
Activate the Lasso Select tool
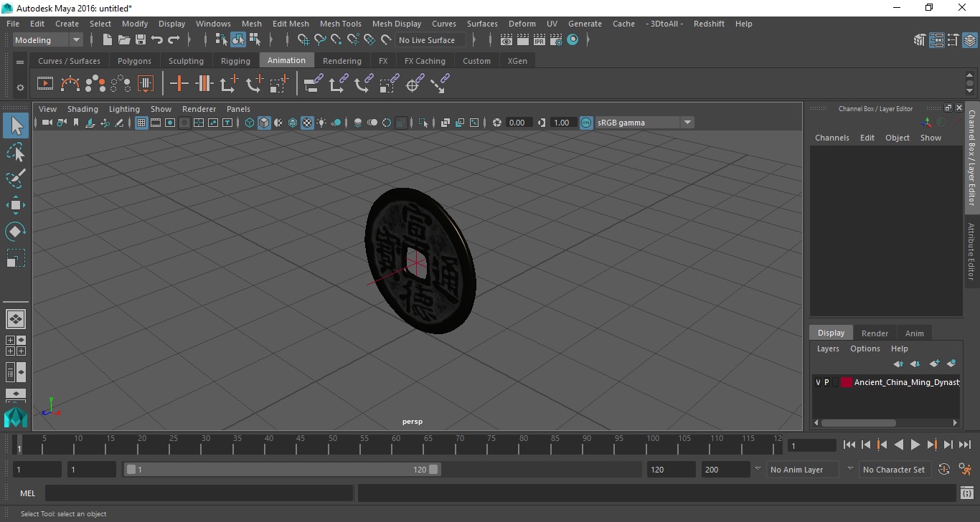click(16, 152)
